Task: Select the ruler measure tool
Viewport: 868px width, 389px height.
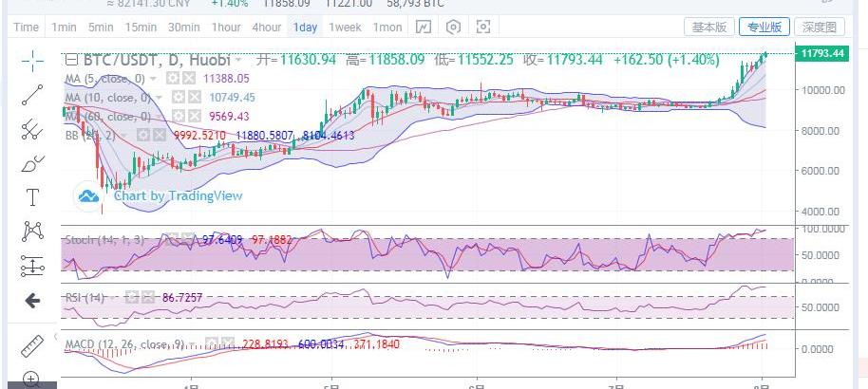Action: pos(32,345)
